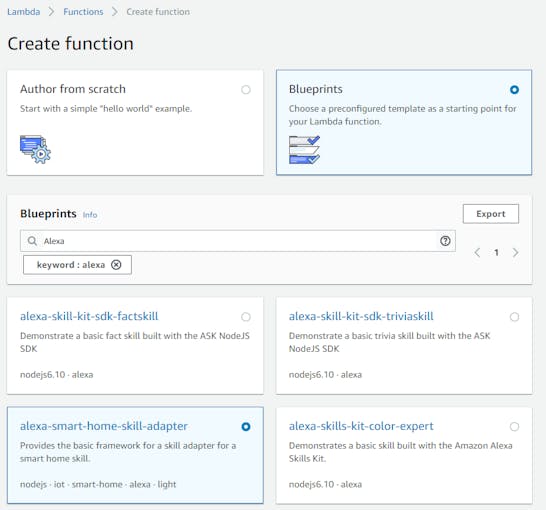Image resolution: width=546 pixels, height=510 pixels.
Task: Click page number 1 in pagination
Action: (496, 252)
